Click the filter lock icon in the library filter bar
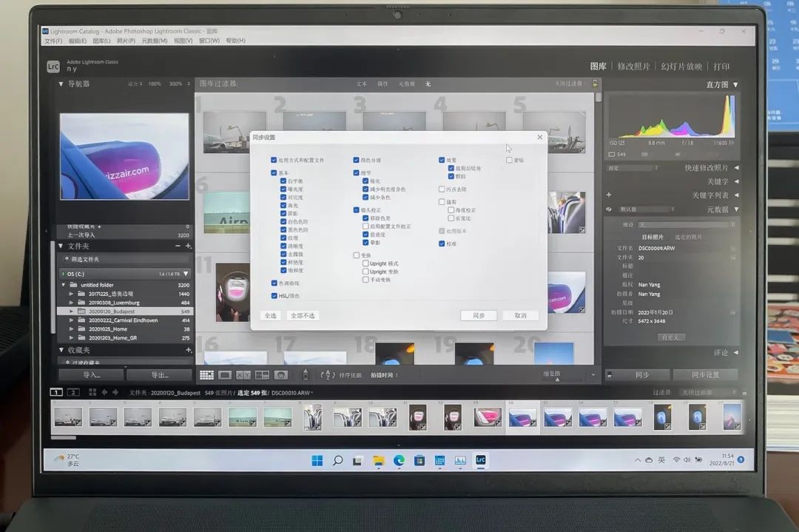The width and height of the screenshot is (799, 532). (595, 84)
